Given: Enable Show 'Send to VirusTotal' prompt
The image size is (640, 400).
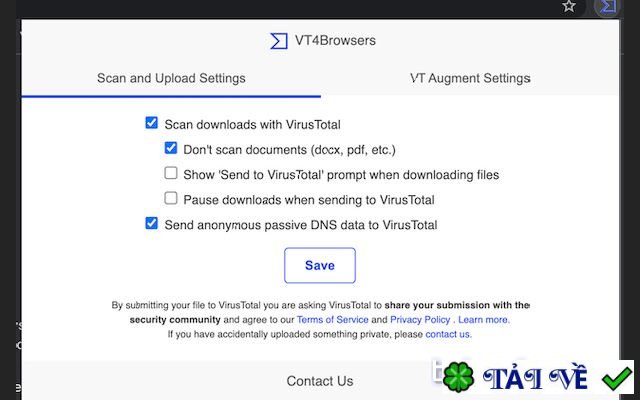Looking at the screenshot, I should pyautogui.click(x=171, y=173).
